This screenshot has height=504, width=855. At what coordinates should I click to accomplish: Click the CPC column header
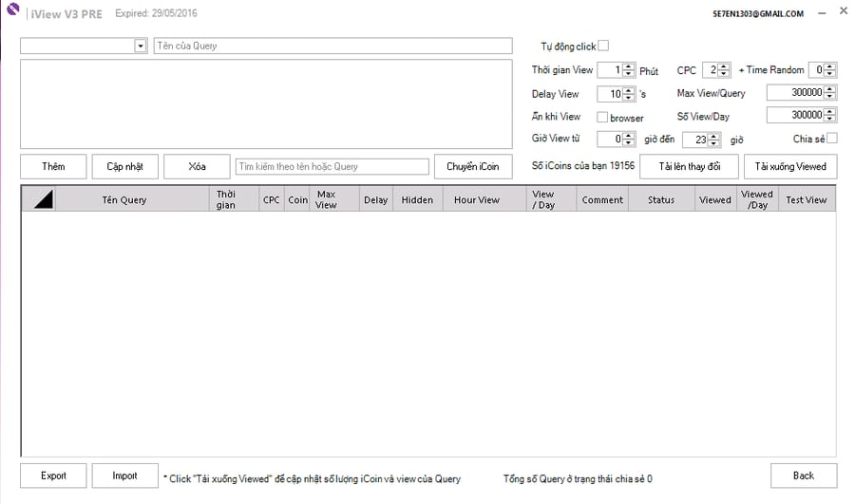point(272,200)
